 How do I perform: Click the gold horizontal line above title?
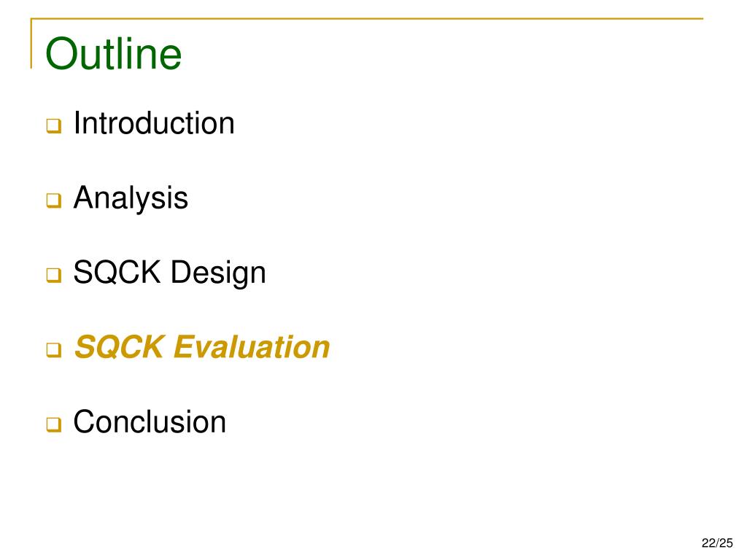click(367, 19)
